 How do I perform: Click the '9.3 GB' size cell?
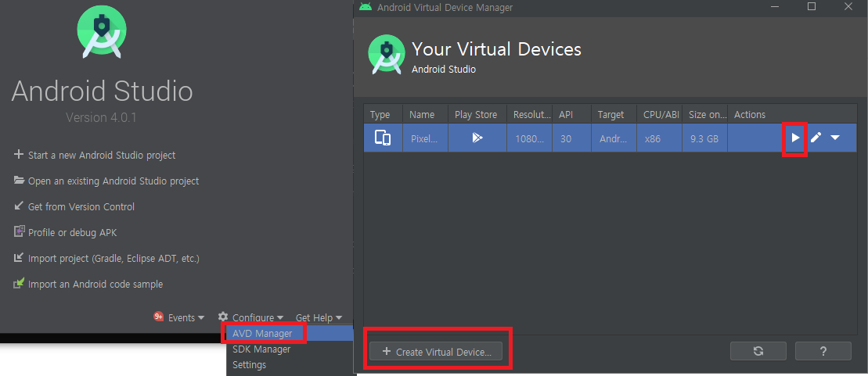point(704,138)
